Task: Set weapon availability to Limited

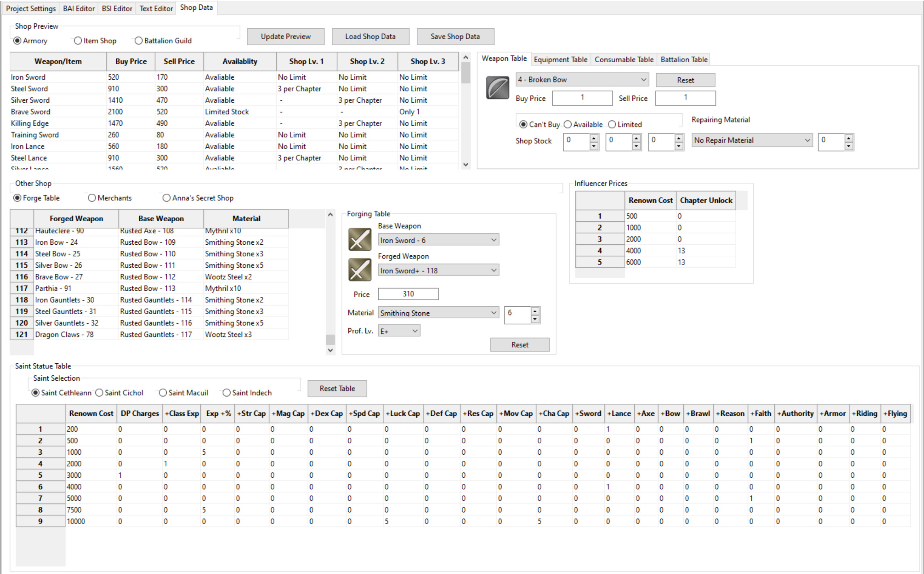Action: pyautogui.click(x=612, y=124)
